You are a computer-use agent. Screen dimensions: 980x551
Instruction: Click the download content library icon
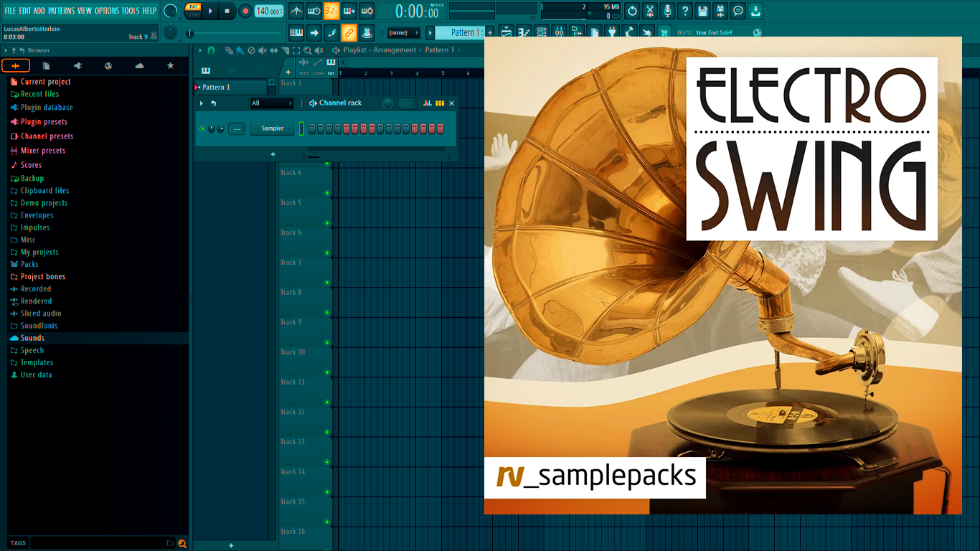click(x=755, y=11)
